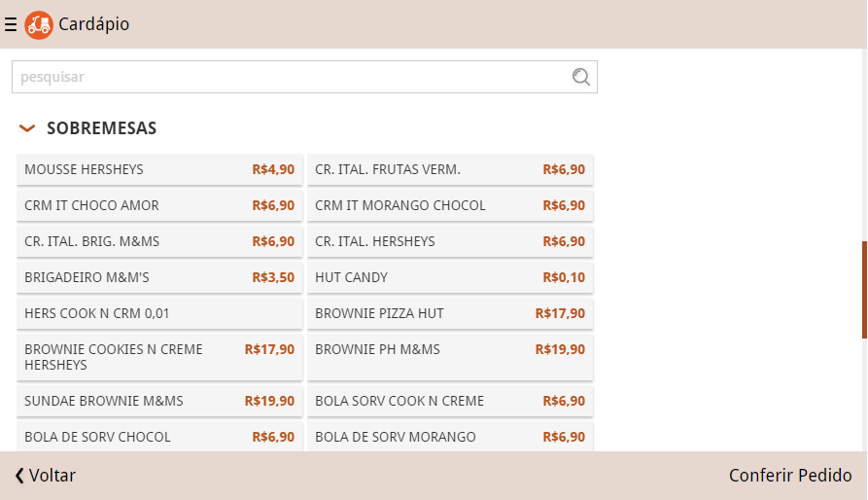Click the SOBREMESAS category heading
868x500 pixels.
pos(101,128)
